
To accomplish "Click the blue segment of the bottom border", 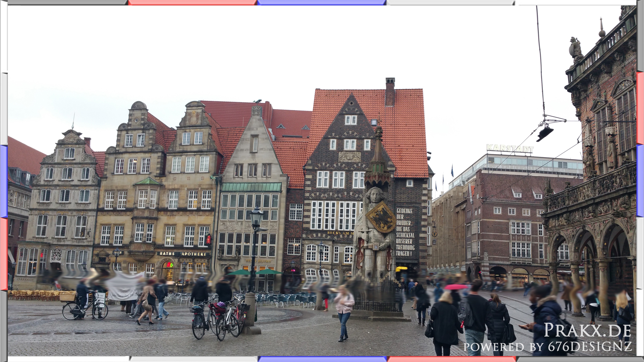I will click(323, 359).
